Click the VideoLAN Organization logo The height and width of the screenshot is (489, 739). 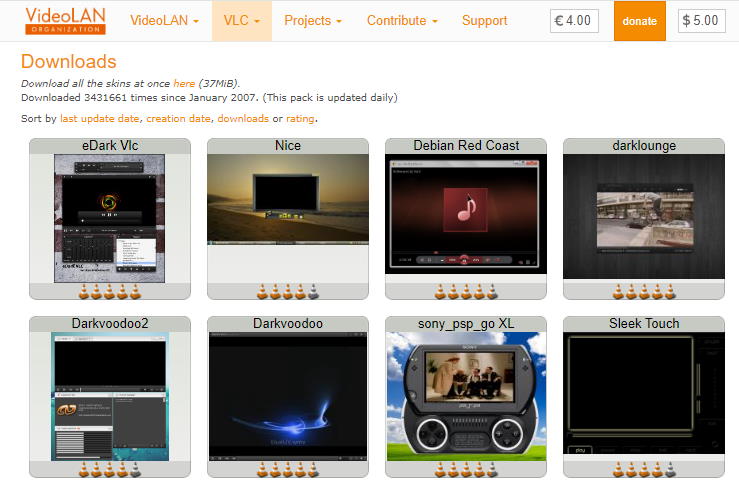(x=66, y=21)
